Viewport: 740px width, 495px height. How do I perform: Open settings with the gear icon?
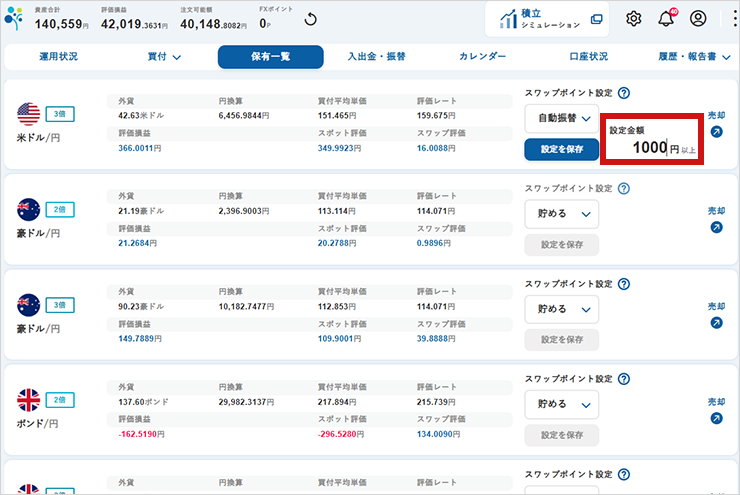[x=633, y=19]
